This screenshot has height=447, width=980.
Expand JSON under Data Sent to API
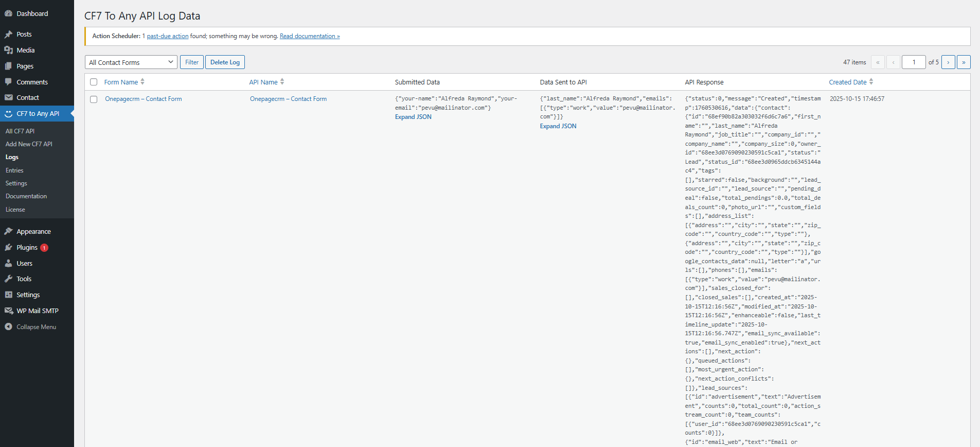point(558,126)
